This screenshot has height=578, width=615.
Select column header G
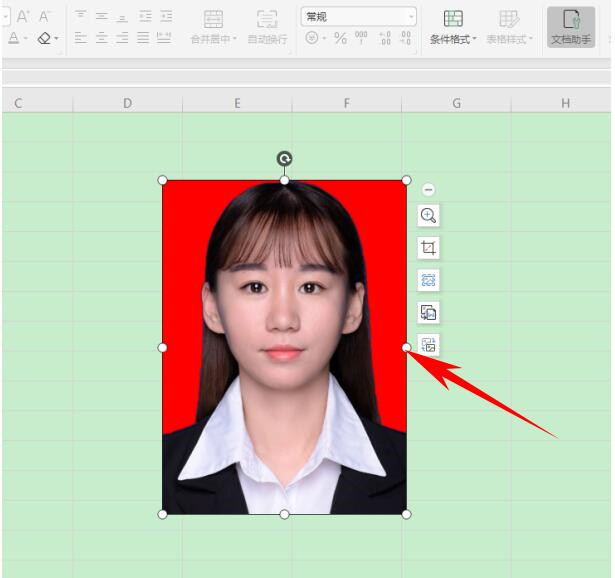click(x=456, y=103)
